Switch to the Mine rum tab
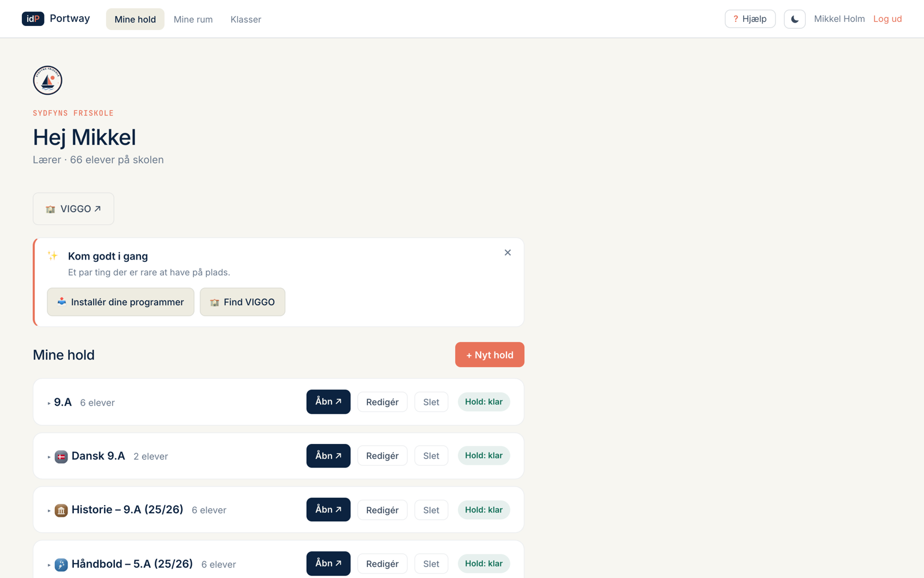Image resolution: width=924 pixels, height=578 pixels. coord(193,19)
